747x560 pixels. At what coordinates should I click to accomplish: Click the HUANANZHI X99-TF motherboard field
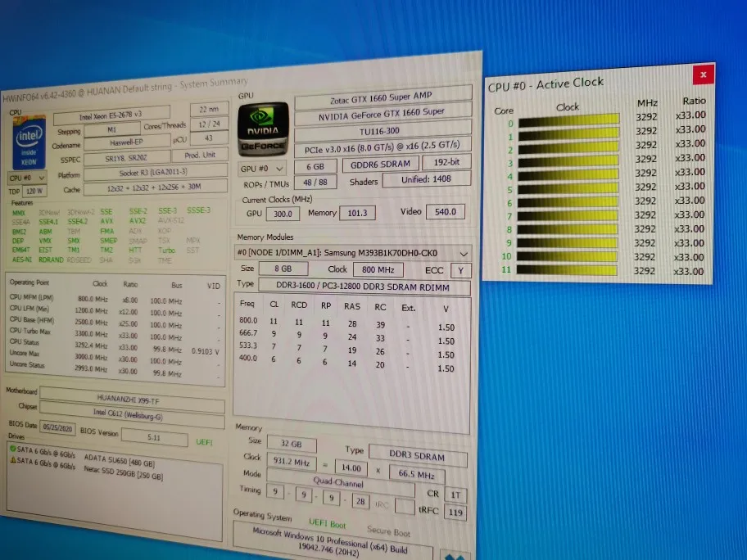(x=132, y=399)
